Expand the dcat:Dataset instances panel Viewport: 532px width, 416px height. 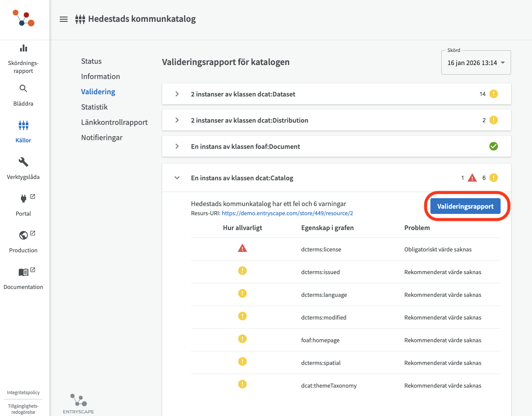[177, 94]
